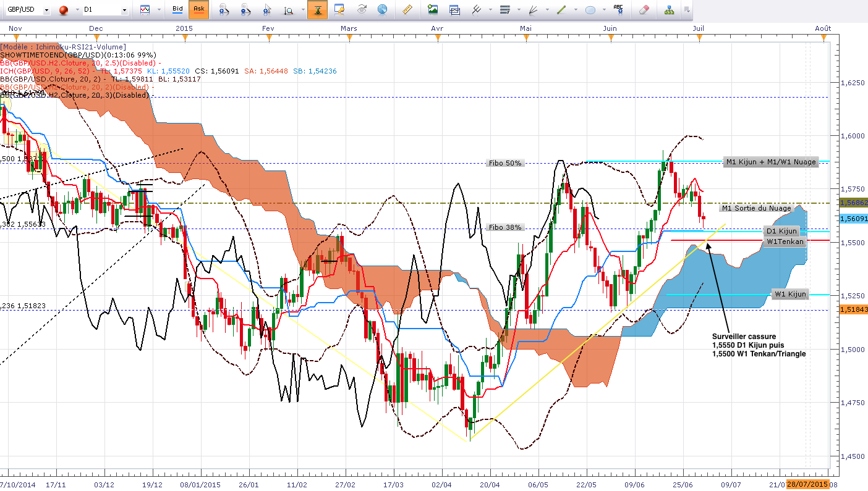Toggle the Bid price display
The height and width of the screenshot is (491, 868).
[177, 9]
